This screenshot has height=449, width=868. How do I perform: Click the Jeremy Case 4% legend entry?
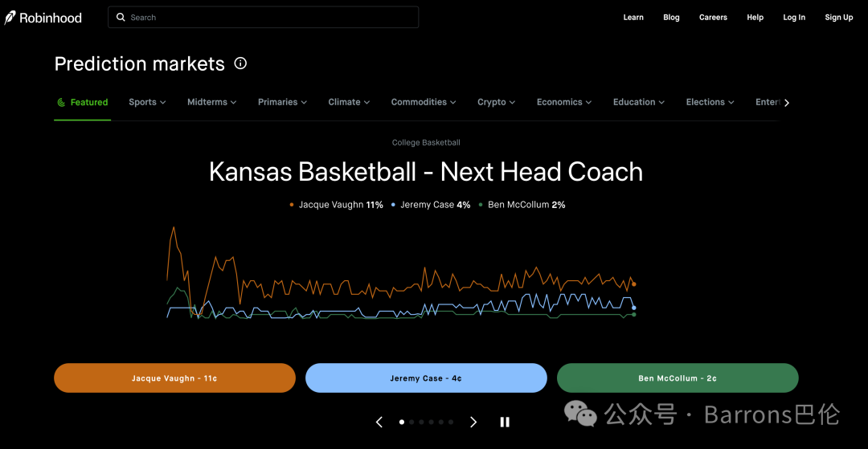coord(431,205)
